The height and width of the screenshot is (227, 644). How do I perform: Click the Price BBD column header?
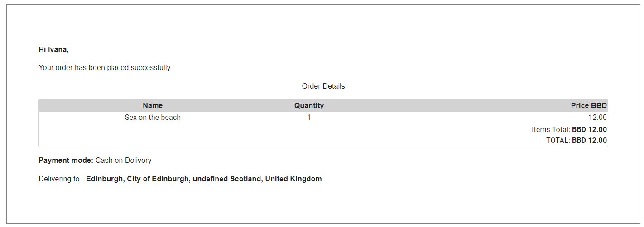[x=588, y=106]
